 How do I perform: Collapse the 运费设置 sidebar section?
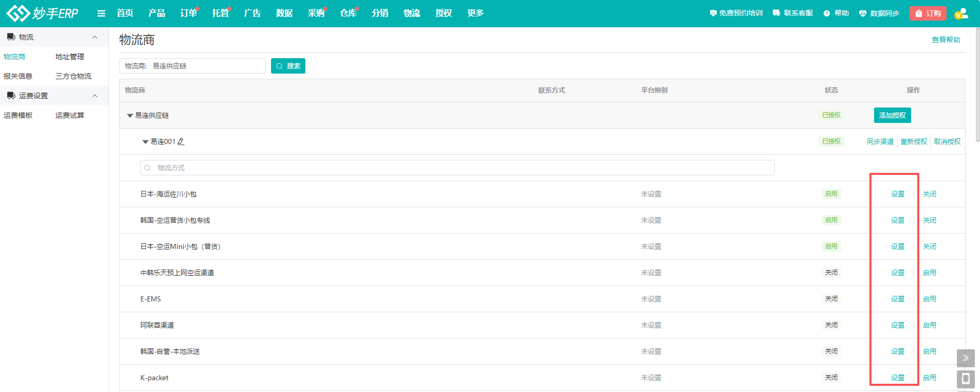[95, 96]
